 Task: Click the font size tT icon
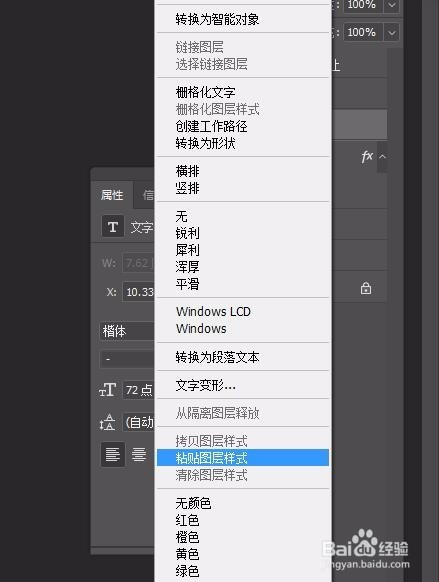click(x=108, y=390)
